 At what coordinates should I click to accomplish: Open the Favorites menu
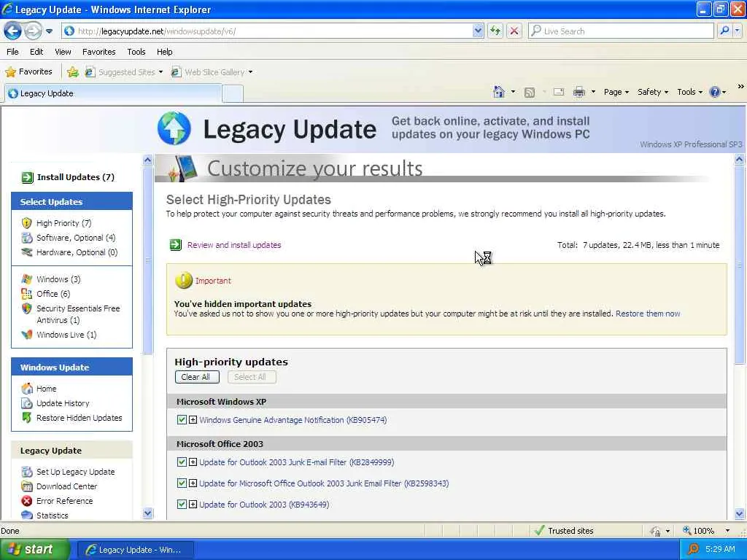(98, 52)
